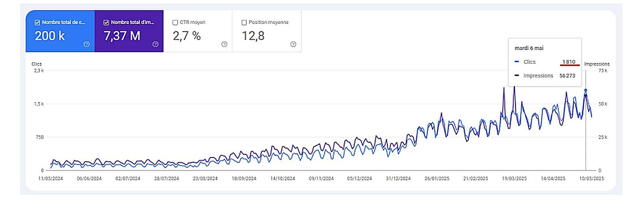This screenshot has width=644, height=215.
Task: Click the 2,7 % CTR value
Action: [186, 36]
